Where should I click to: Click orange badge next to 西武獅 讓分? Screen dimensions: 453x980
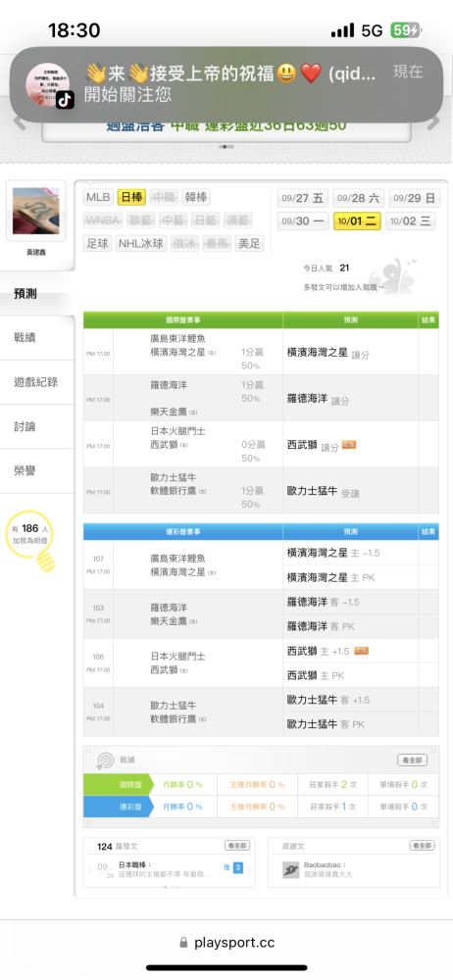click(349, 445)
